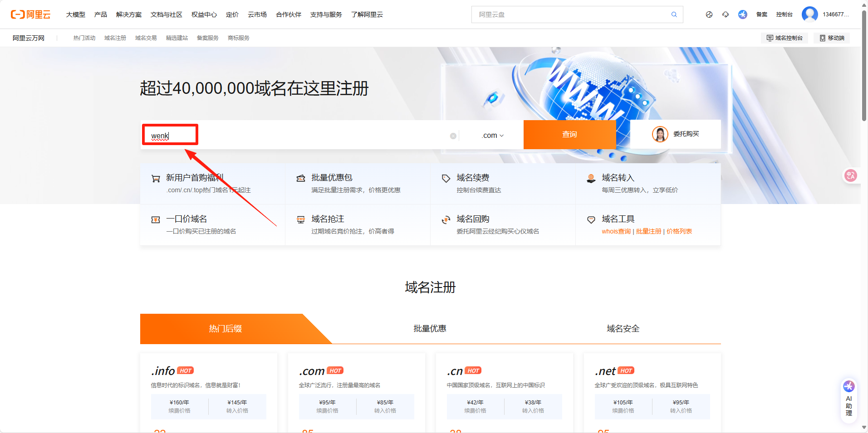
Task: Open the blue AI assistant icon in header
Action: (743, 15)
